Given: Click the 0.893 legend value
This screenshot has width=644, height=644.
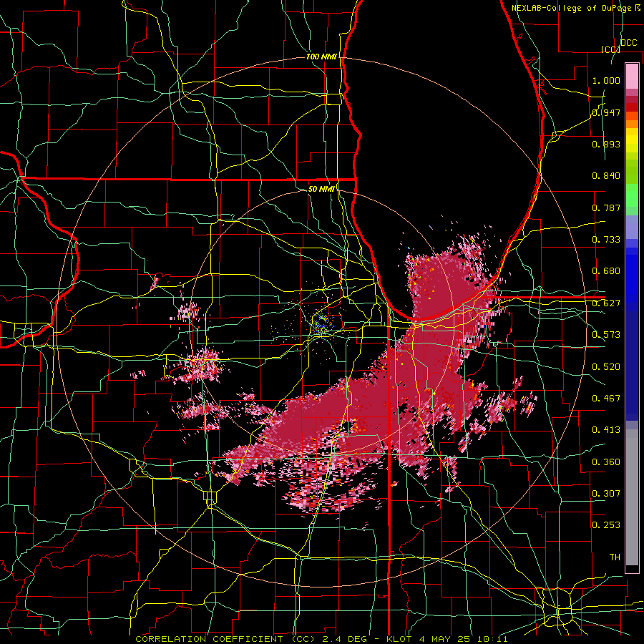Looking at the screenshot, I should click(x=606, y=144).
